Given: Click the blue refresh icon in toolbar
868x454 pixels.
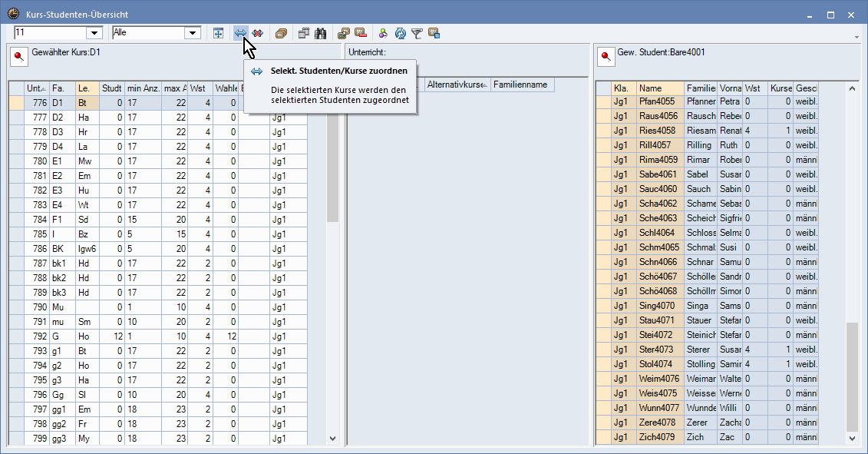Looking at the screenshot, I should click(400, 33).
